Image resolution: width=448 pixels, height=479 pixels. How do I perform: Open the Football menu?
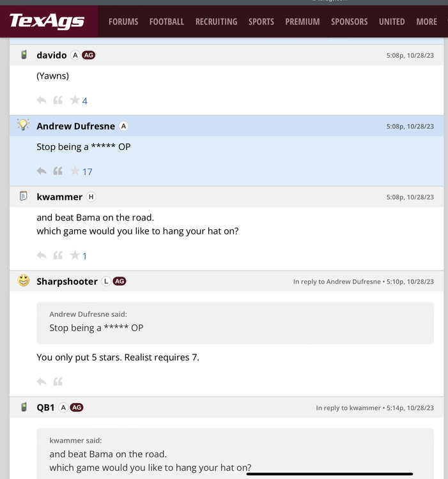pos(167,22)
